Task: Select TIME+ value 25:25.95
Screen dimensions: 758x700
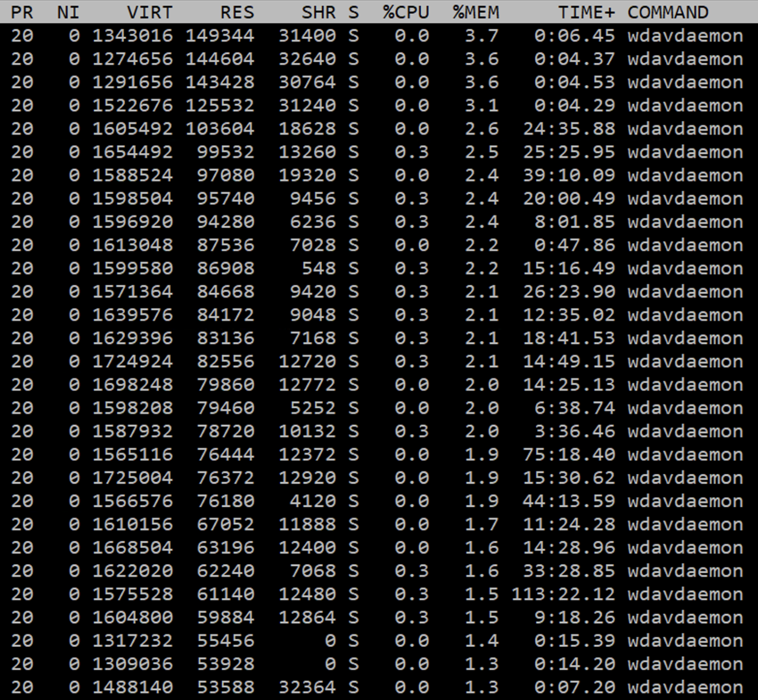Action: [569, 152]
